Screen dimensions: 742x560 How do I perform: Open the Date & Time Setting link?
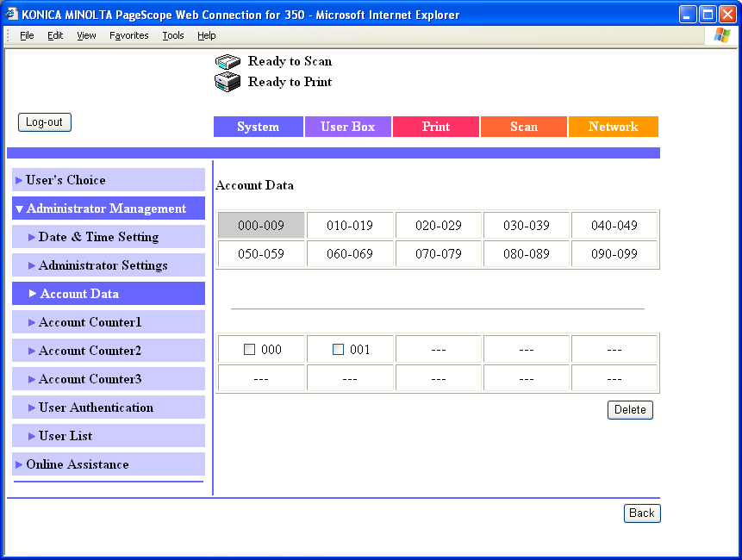click(x=98, y=237)
